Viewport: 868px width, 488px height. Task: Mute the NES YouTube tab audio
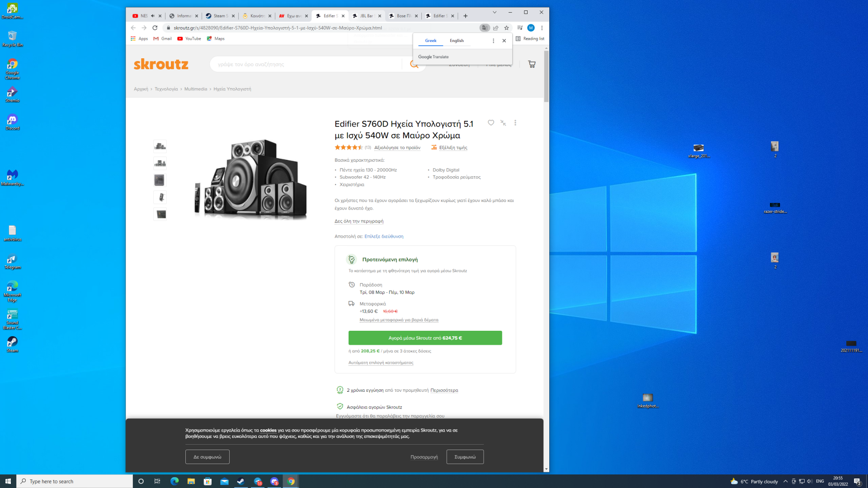(153, 16)
